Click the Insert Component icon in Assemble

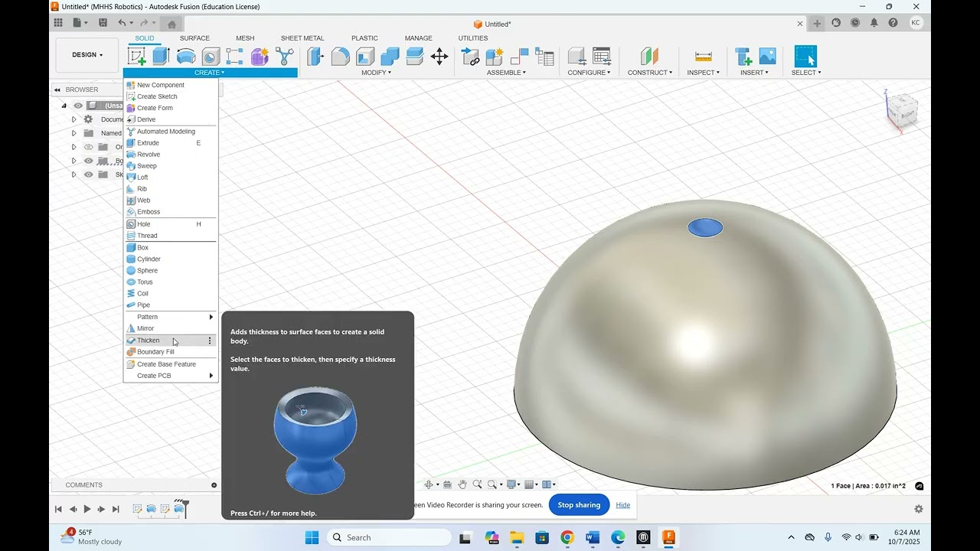tap(471, 56)
